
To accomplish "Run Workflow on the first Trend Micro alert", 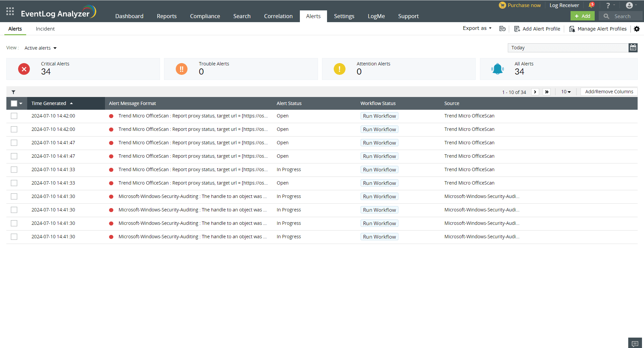I will (379, 116).
